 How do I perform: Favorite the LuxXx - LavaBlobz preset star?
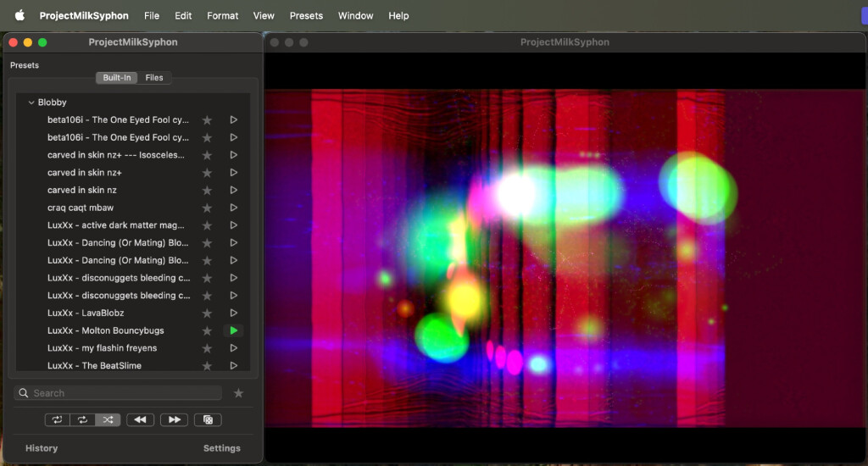pyautogui.click(x=207, y=313)
